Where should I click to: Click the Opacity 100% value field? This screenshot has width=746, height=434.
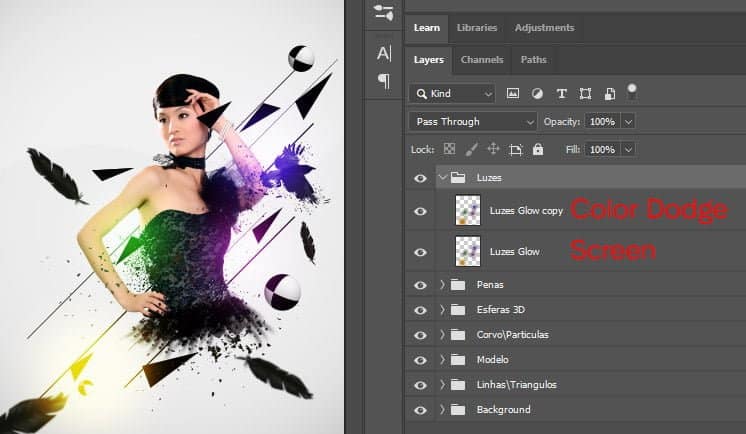pos(603,122)
